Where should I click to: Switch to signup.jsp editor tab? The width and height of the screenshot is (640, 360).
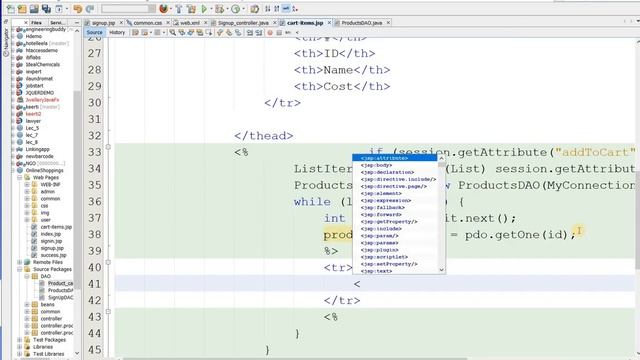click(x=103, y=23)
